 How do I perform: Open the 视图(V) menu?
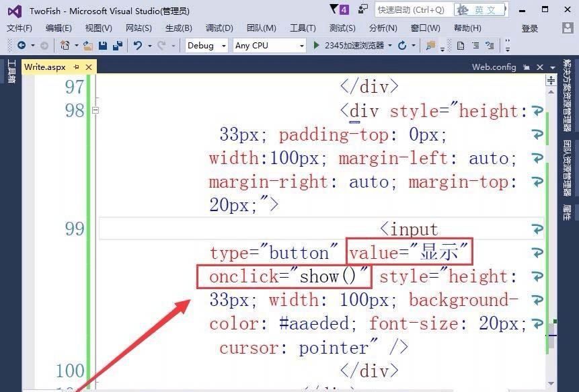pos(99,28)
